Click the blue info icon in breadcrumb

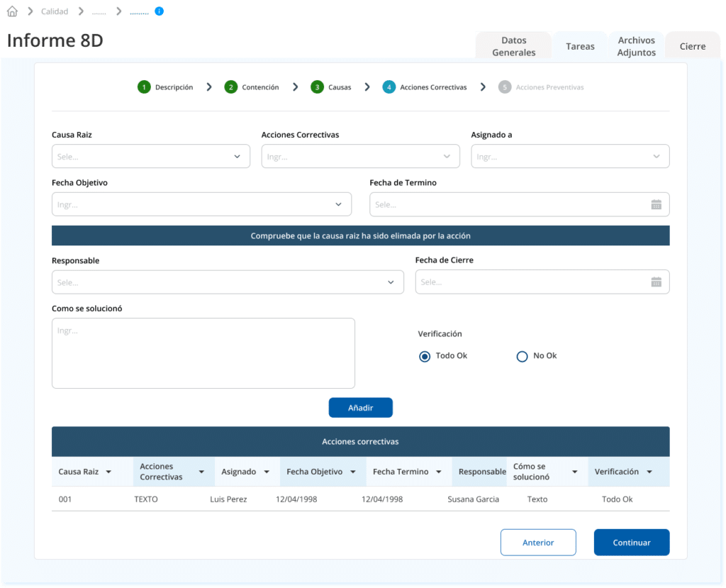point(159,11)
